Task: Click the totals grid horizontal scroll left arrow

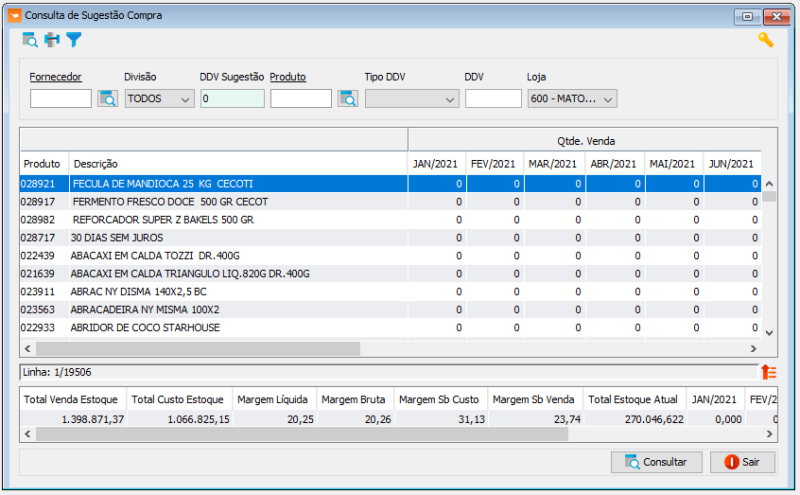Action: point(28,434)
